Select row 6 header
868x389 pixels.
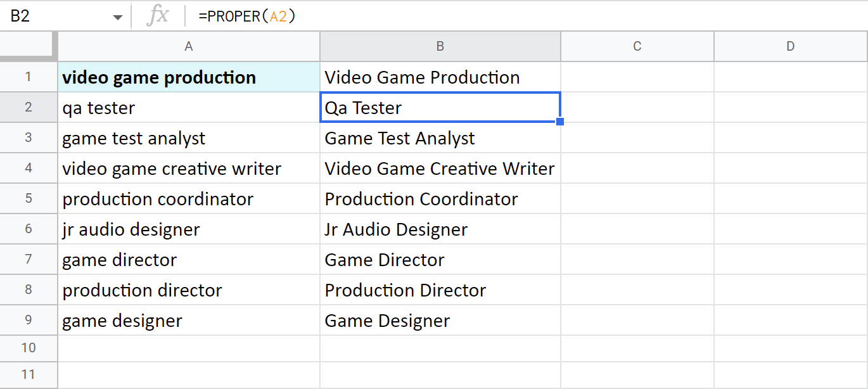point(29,229)
